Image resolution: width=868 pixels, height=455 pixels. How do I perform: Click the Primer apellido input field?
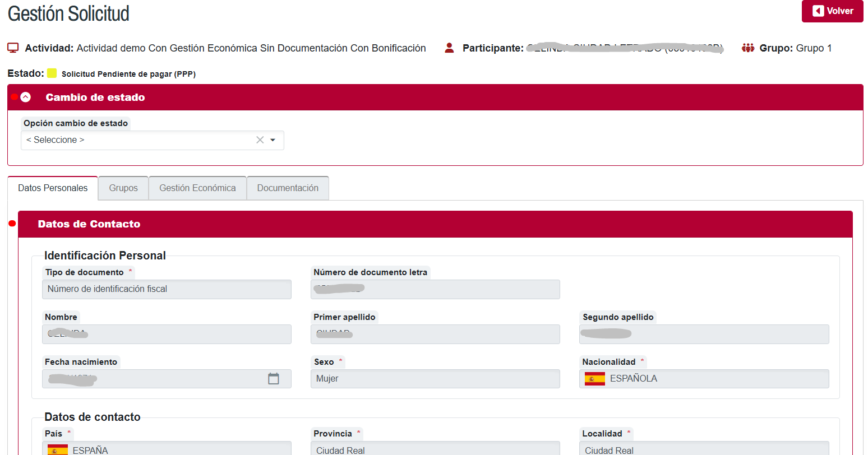[x=435, y=334]
